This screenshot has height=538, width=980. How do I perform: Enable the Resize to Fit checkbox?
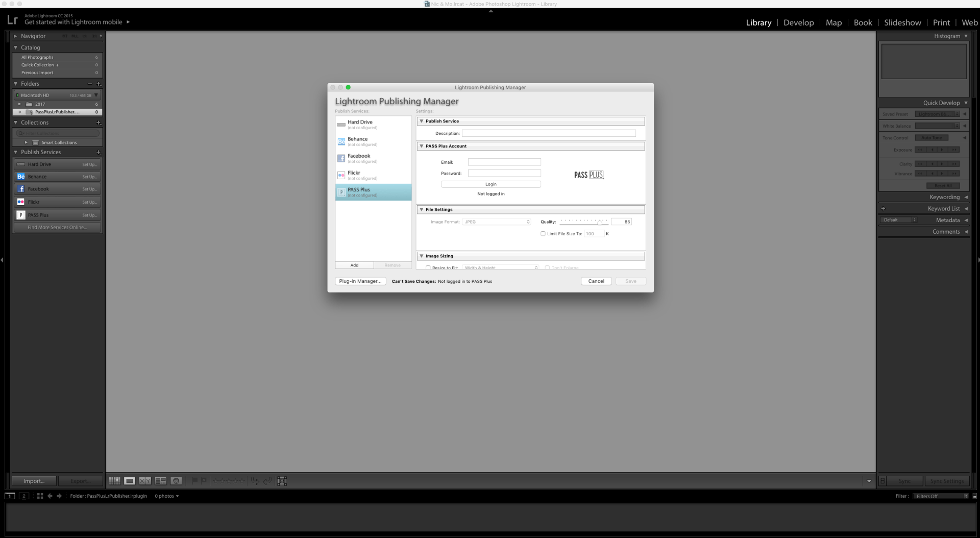click(428, 267)
